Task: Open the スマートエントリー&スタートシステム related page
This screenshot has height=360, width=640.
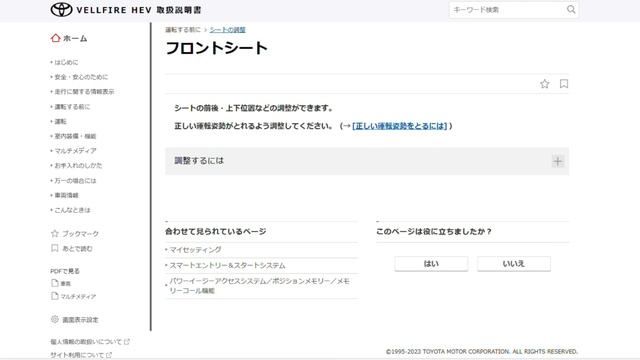Action: pos(227,266)
